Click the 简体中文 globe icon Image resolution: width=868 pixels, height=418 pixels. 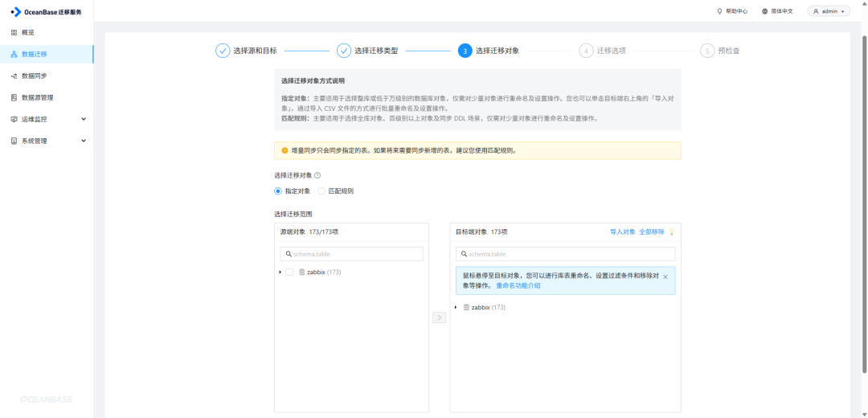pyautogui.click(x=765, y=11)
